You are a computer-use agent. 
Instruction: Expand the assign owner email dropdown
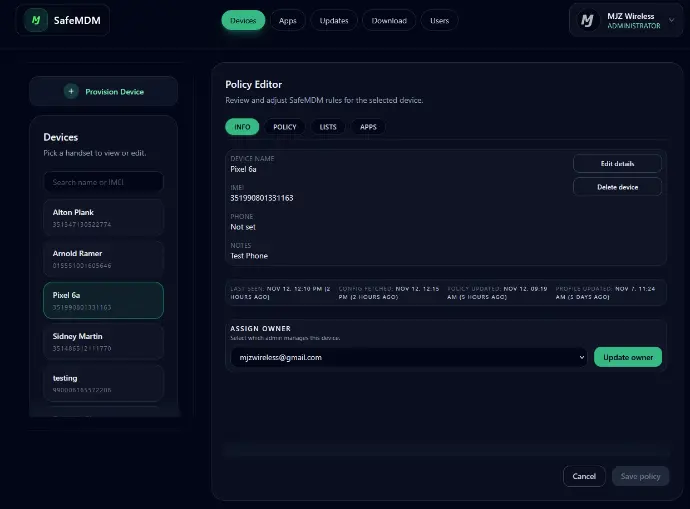[407, 357]
